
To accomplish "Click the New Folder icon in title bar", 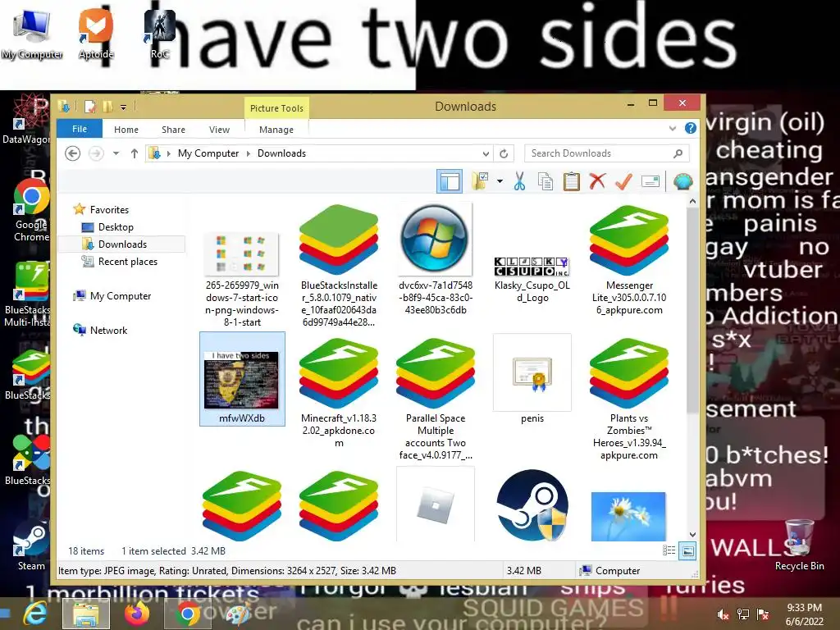I will point(107,107).
